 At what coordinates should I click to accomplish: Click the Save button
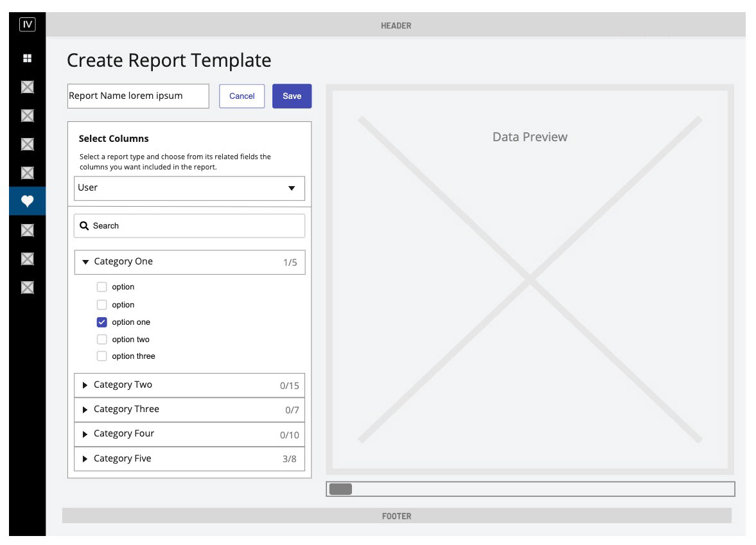(292, 96)
